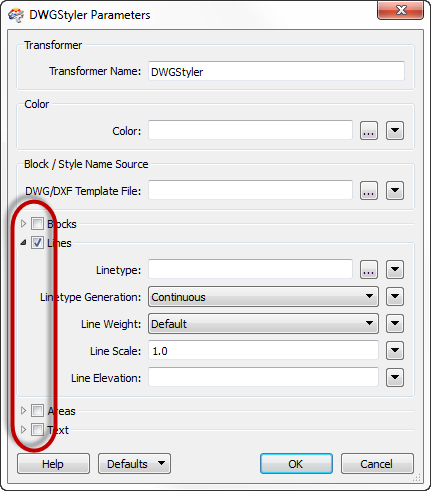This screenshot has width=431, height=491.
Task: Collapse the Lines section triangle
Action: click(x=23, y=243)
